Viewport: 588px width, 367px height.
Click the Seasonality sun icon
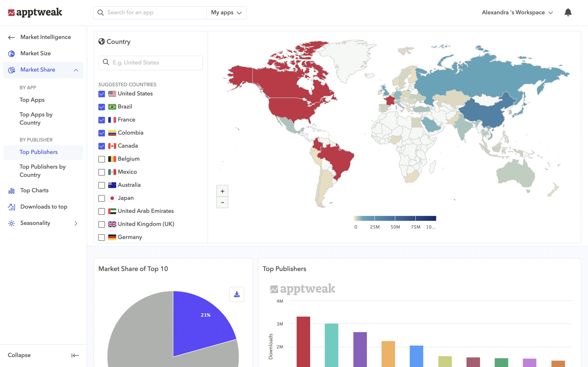pyautogui.click(x=11, y=223)
